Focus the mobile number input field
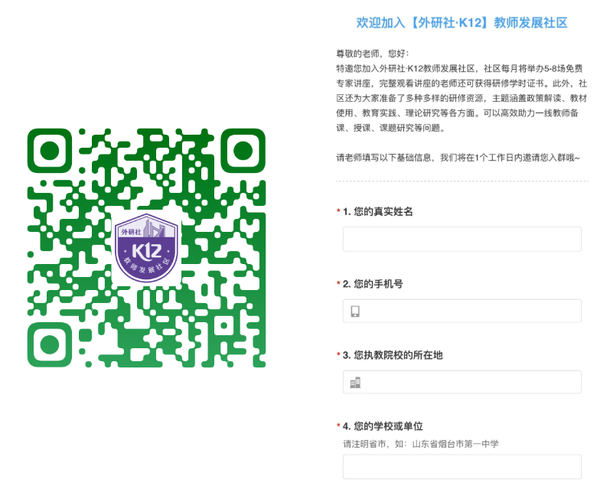The width and height of the screenshot is (600, 487). point(462,311)
